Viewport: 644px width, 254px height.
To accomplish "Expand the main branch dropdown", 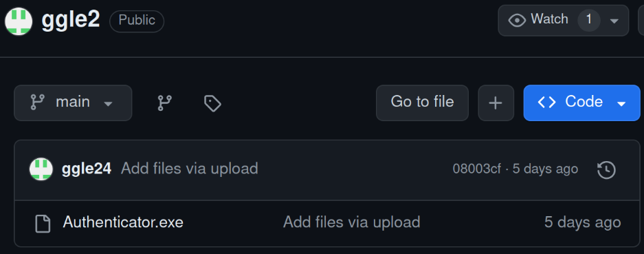I will point(73,103).
